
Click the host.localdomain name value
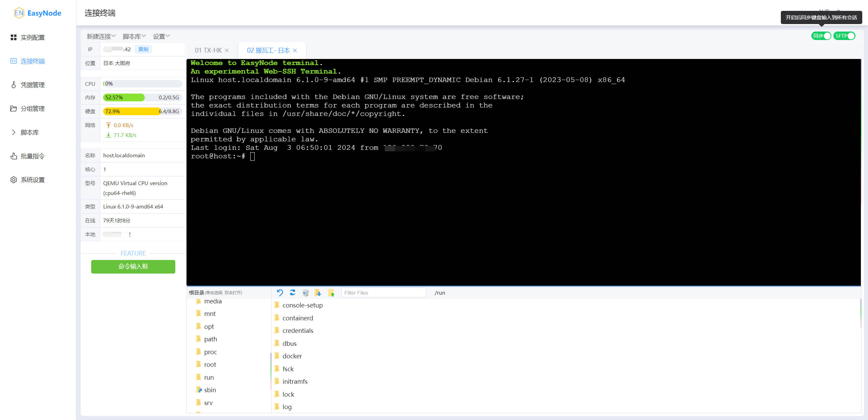(124, 155)
